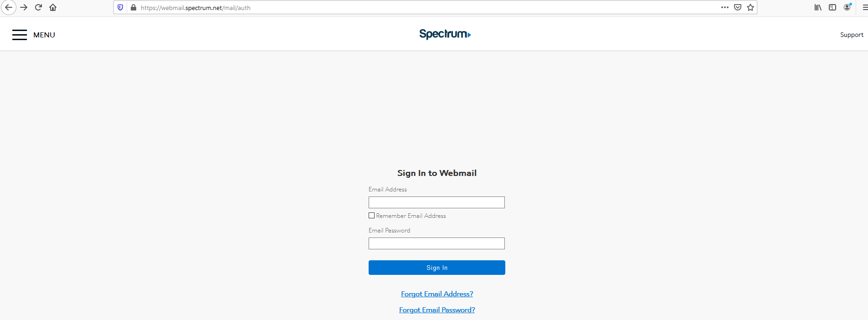Screen dimensions: 868x320
Task: Click the Spectrum logo
Action: click(x=445, y=35)
